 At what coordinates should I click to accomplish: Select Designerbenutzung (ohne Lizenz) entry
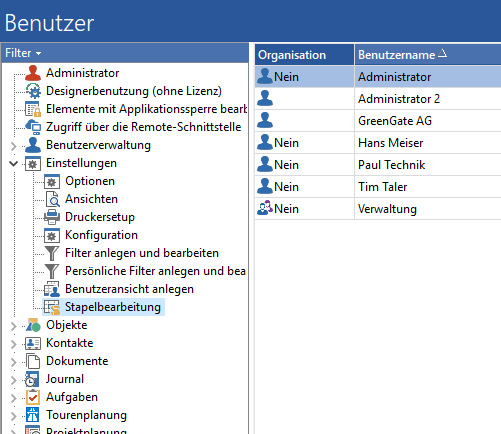pos(134,91)
